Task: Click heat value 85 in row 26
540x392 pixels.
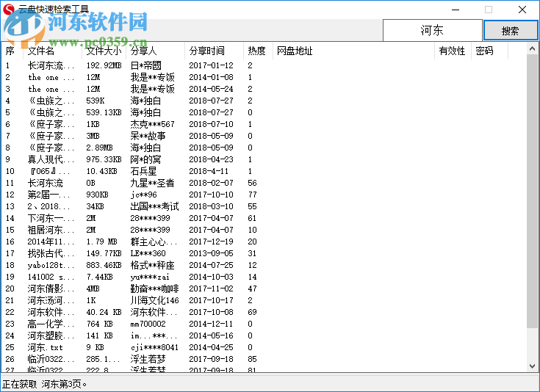Action: pos(253,359)
